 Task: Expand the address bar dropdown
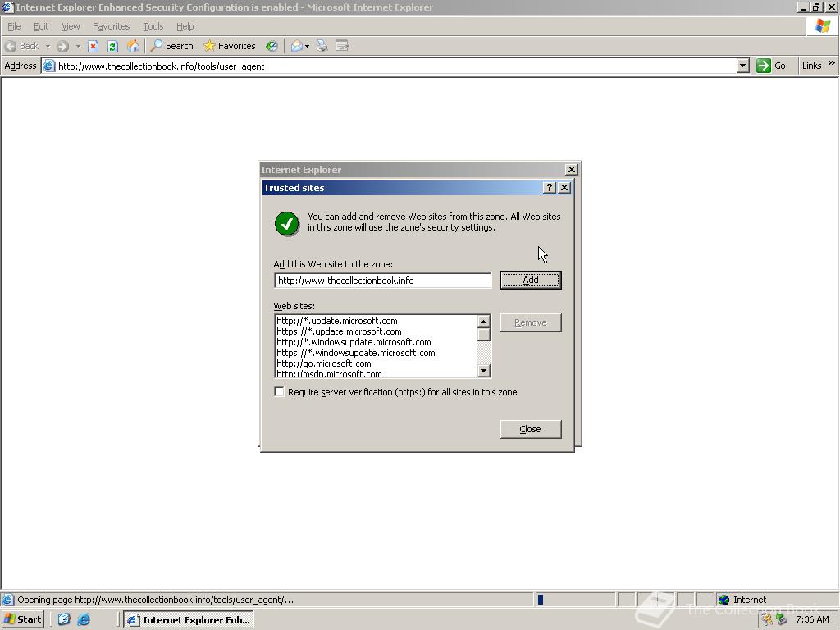pyautogui.click(x=742, y=66)
